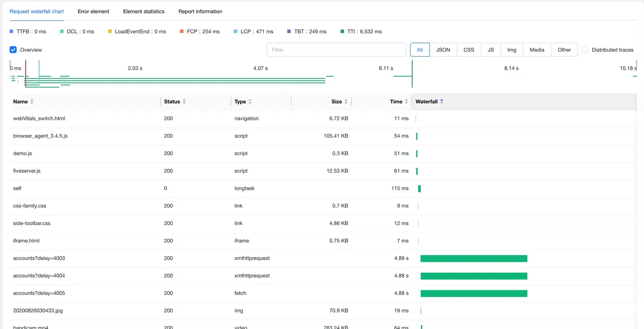Filter the list to Img resources
The width and height of the screenshot is (644, 329).
512,50
